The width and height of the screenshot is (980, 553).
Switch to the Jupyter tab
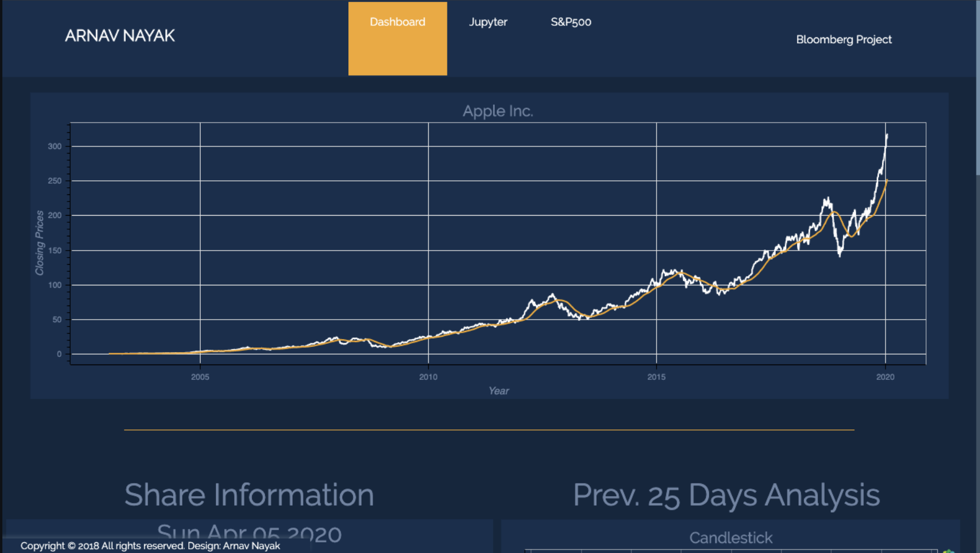pos(488,22)
